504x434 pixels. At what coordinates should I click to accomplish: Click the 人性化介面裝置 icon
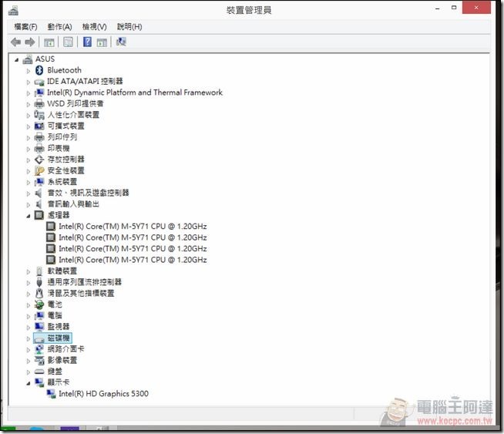[39, 115]
